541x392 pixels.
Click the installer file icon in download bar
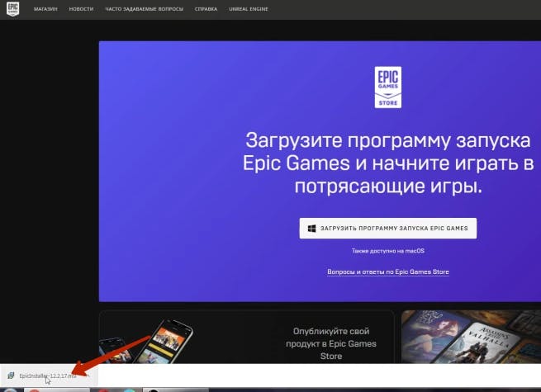tap(11, 375)
